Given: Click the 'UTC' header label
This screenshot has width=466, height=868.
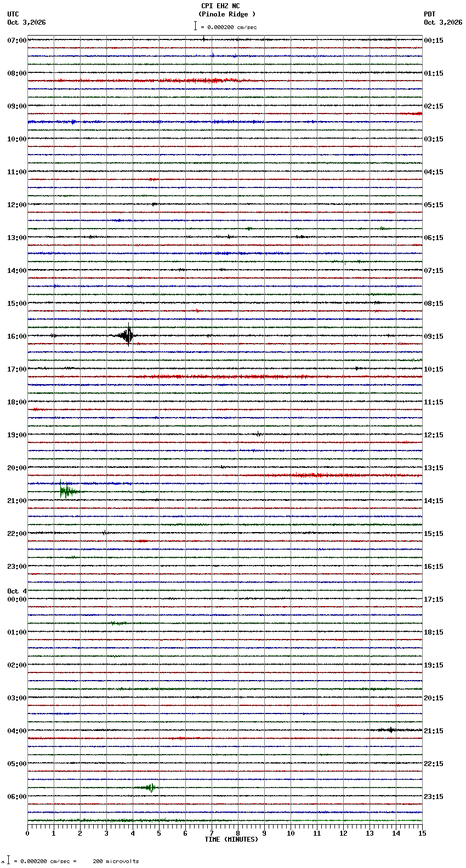Looking at the screenshot, I should 13,14.
